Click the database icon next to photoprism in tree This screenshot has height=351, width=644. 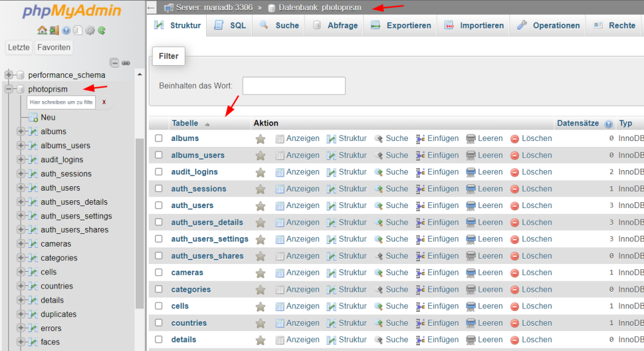(x=21, y=89)
